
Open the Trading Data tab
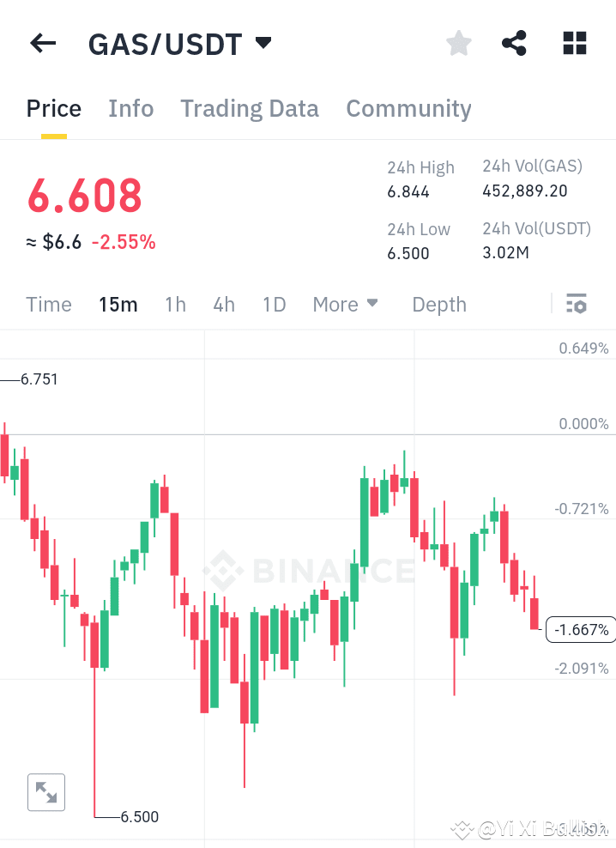[249, 108]
